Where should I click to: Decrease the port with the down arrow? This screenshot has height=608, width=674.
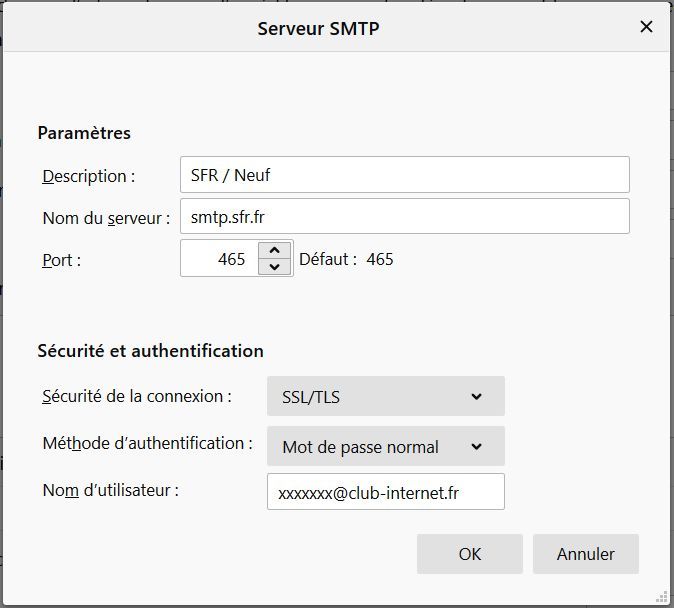[275, 267]
